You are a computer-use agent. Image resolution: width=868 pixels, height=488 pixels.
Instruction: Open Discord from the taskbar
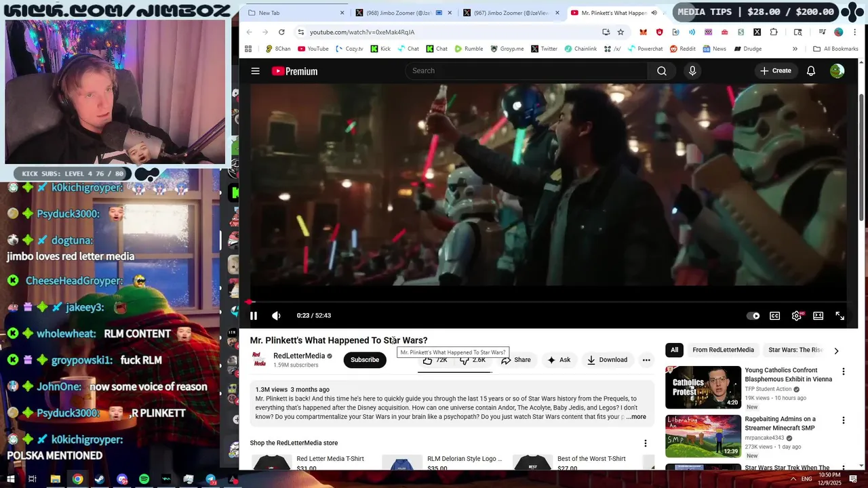pos(122,479)
